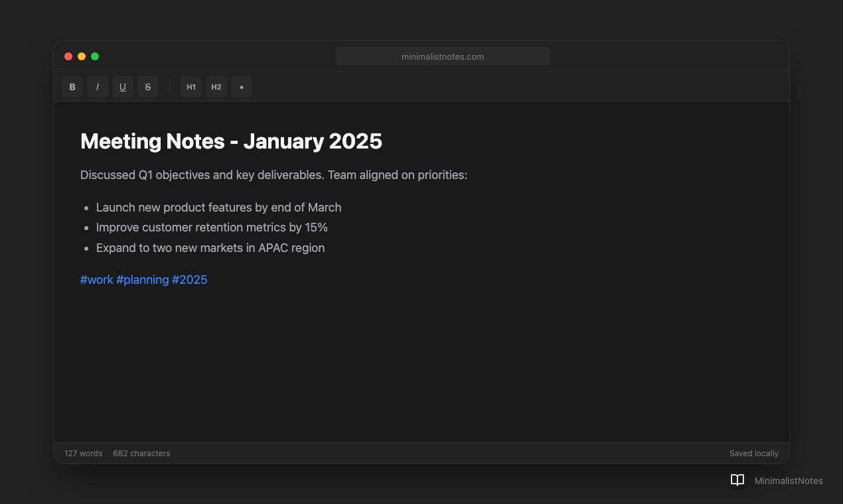Screen dimensions: 843x504
Task: Click the MinimalistNotes book logo
Action: (737, 480)
